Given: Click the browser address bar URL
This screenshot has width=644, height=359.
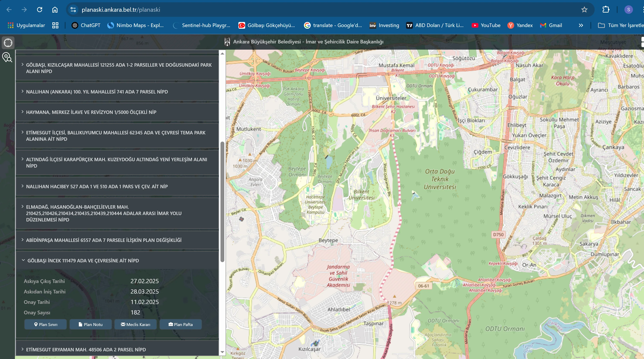Looking at the screenshot, I should click(121, 10).
